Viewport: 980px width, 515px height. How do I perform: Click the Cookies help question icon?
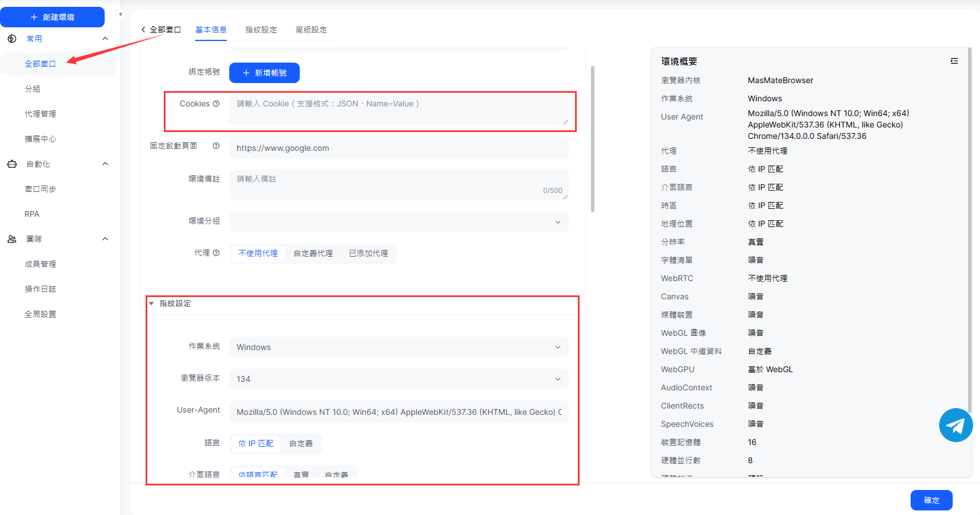[x=216, y=104]
